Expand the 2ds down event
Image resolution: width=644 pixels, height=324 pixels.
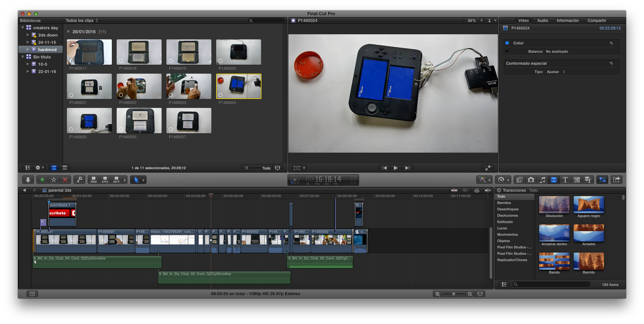[x=28, y=35]
